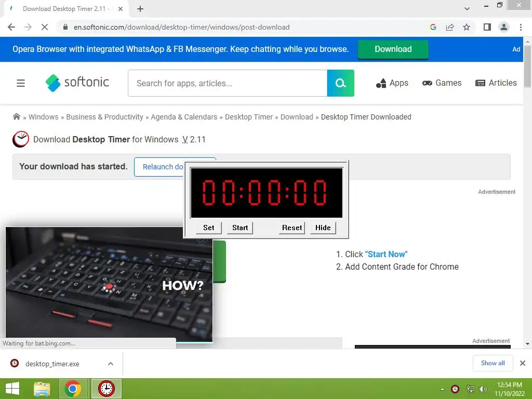The width and height of the screenshot is (532, 399).
Task: Click the desktop_timer.exe file name
Action: 52,364
